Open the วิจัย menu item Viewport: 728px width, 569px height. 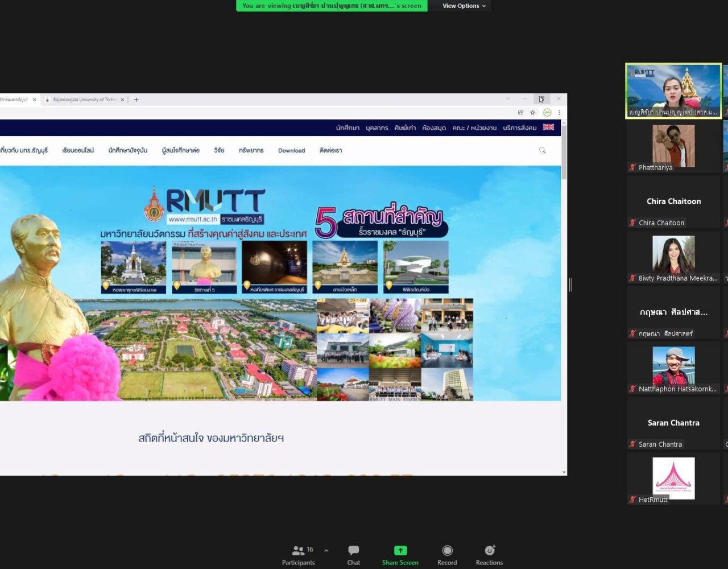[x=220, y=151]
